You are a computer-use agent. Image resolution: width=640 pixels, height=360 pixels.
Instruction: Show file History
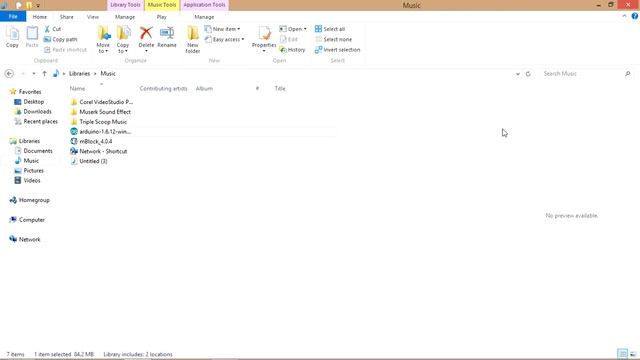(x=292, y=50)
